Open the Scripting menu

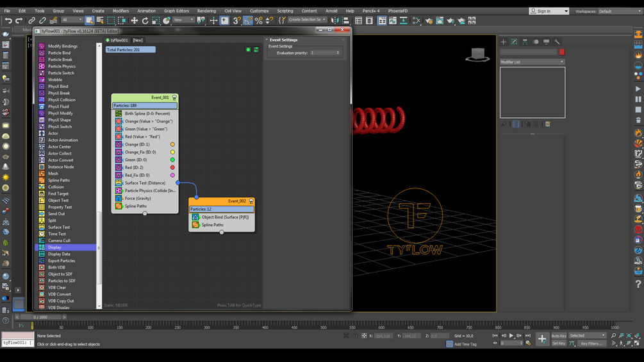tap(285, 11)
